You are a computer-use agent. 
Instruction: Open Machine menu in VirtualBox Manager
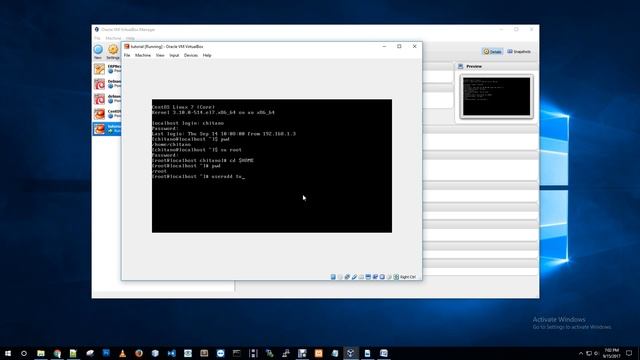[113, 38]
